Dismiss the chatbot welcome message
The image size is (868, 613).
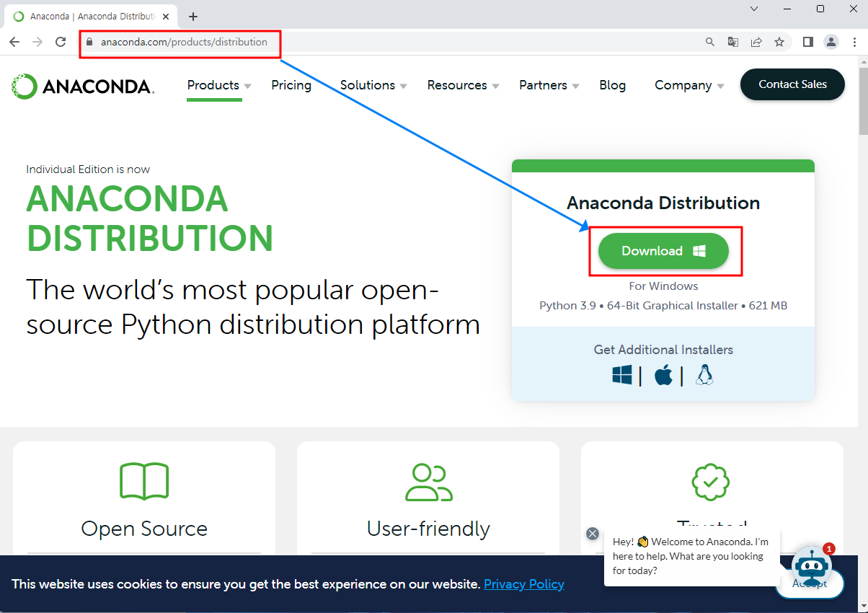pyautogui.click(x=593, y=534)
